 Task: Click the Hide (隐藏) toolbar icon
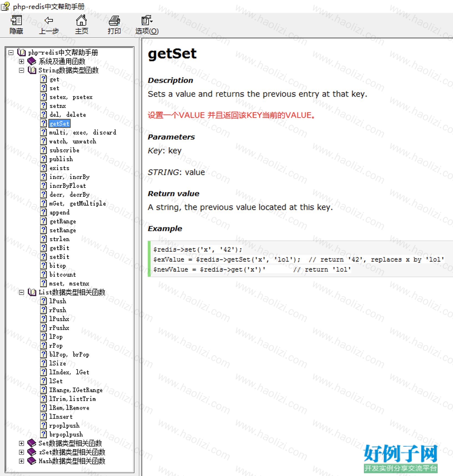point(16,20)
